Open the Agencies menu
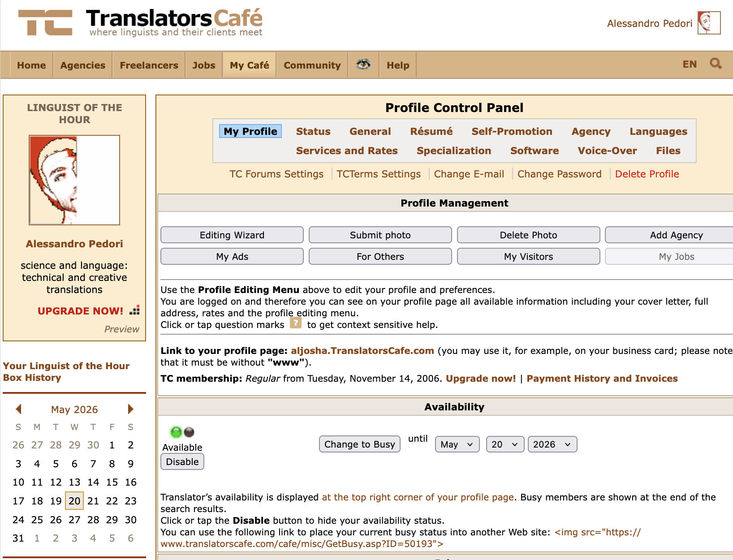Screen dimensions: 733x560 tap(83, 65)
